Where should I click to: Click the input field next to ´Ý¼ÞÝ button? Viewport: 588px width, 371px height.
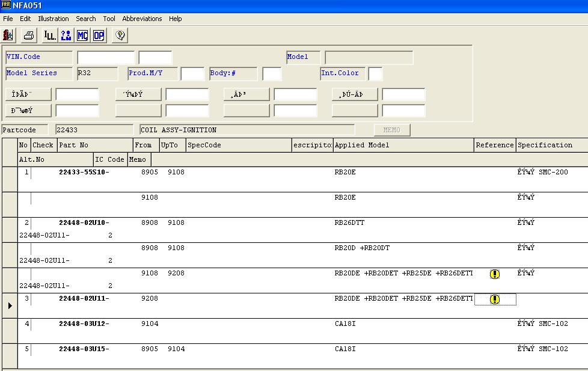(187, 94)
